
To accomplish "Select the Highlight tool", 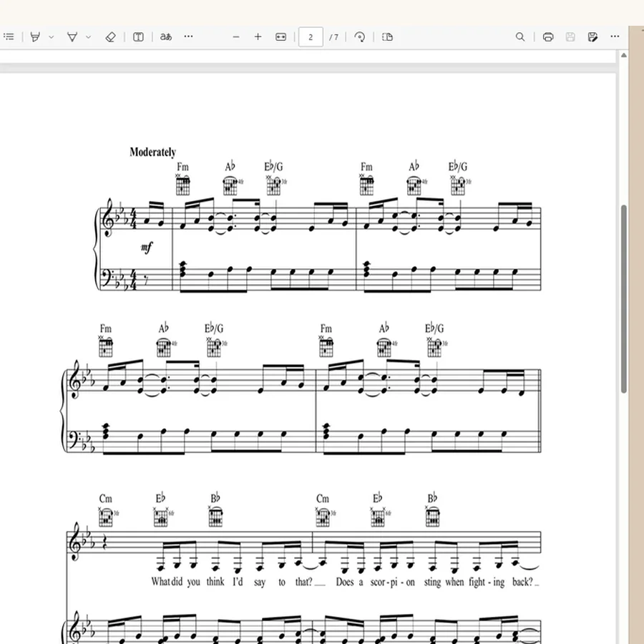I will [72, 37].
